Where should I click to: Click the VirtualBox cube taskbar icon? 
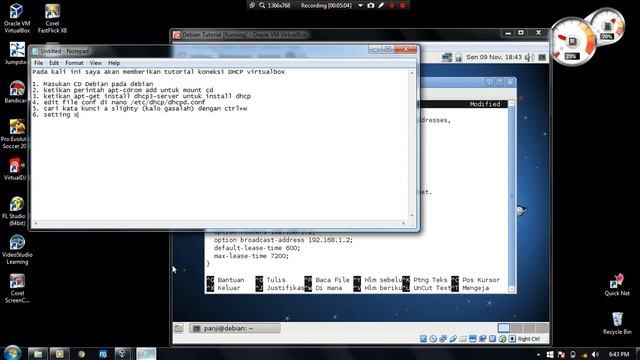click(x=122, y=354)
